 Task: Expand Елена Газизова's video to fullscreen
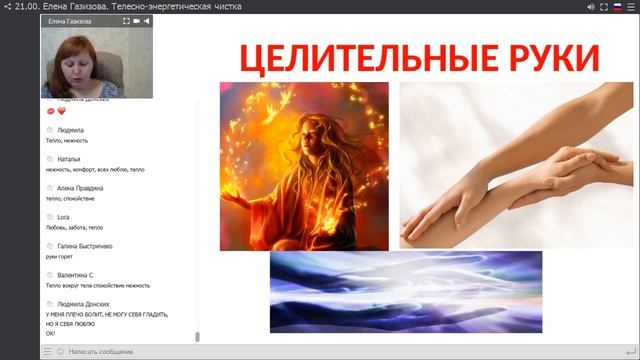pos(126,21)
